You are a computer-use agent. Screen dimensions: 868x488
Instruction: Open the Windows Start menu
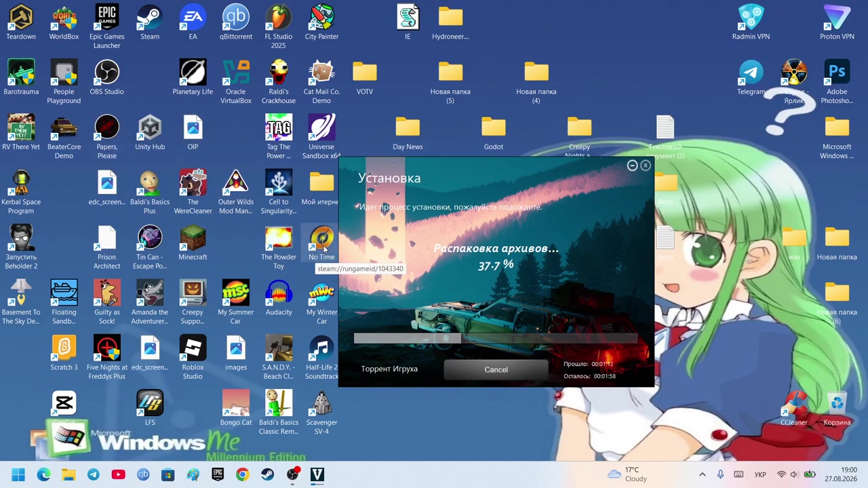click(x=18, y=474)
